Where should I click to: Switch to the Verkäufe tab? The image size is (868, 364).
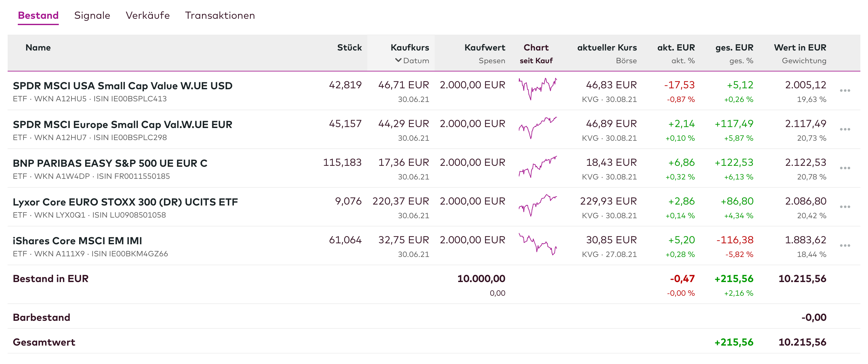[x=148, y=16]
